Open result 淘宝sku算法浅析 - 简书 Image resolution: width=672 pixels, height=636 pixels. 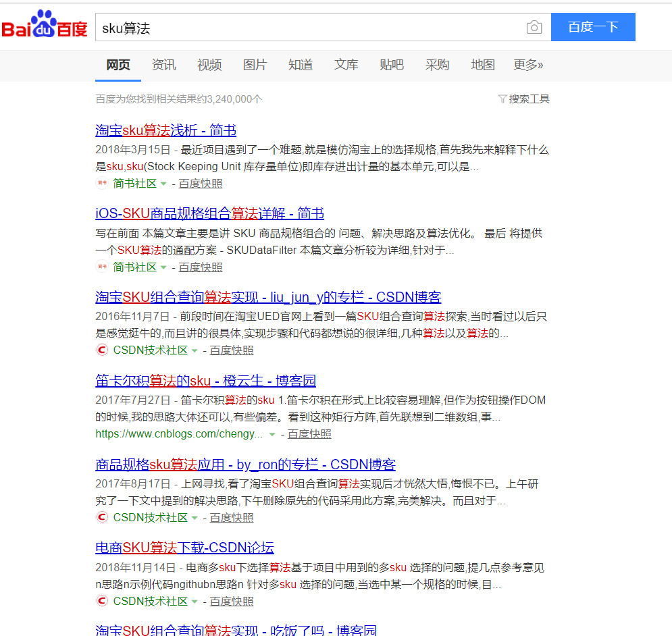pyautogui.click(x=166, y=130)
